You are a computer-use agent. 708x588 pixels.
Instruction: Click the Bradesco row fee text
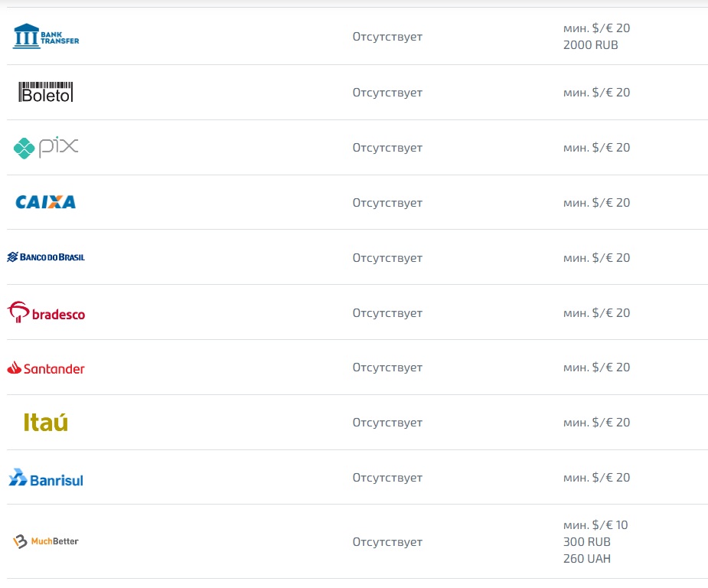pyautogui.click(x=387, y=313)
